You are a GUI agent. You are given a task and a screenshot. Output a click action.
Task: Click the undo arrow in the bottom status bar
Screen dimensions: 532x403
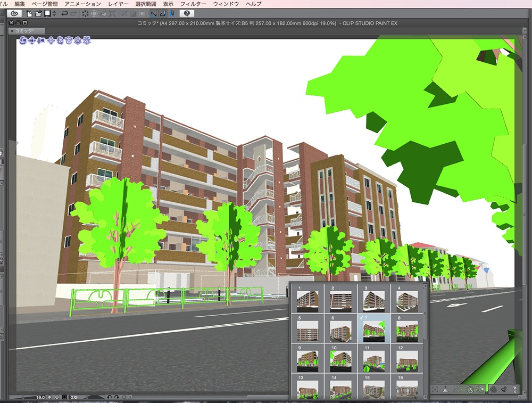[110, 397]
